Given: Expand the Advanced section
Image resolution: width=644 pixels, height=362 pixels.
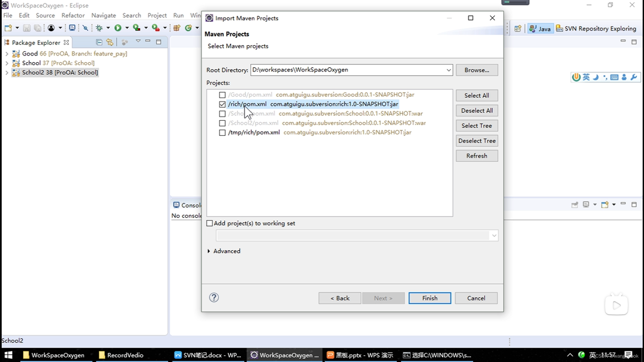Looking at the screenshot, I should pyautogui.click(x=209, y=251).
